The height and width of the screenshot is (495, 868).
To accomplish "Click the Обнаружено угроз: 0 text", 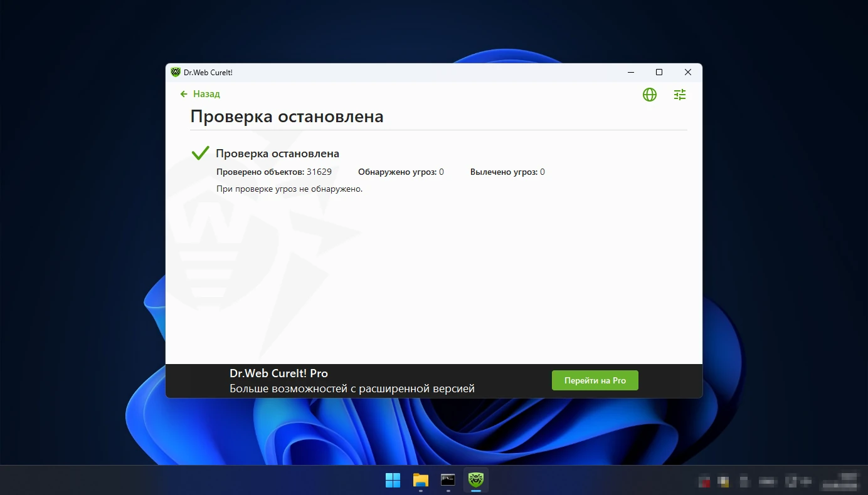I will click(x=401, y=172).
